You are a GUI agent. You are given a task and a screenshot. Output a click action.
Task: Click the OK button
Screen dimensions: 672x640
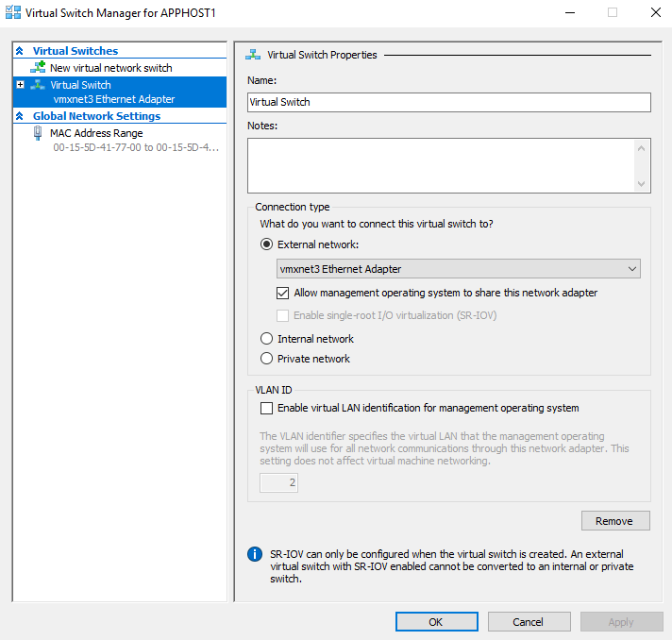tap(436, 621)
